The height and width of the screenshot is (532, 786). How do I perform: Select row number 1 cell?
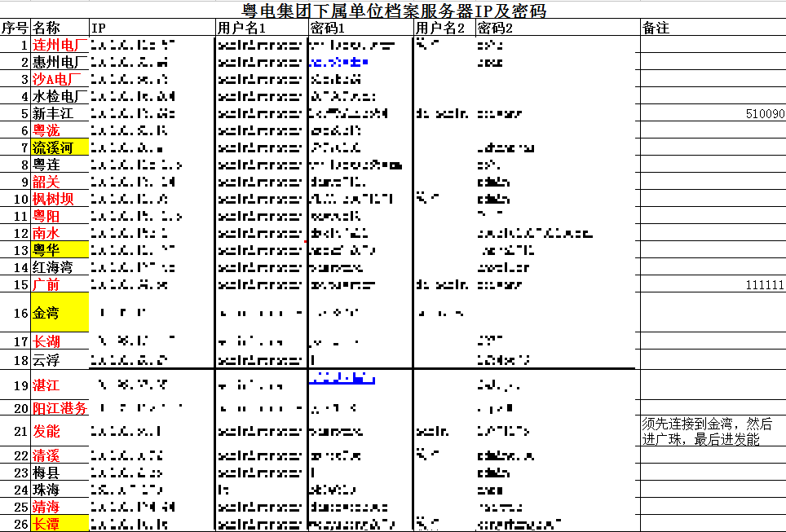(15, 45)
